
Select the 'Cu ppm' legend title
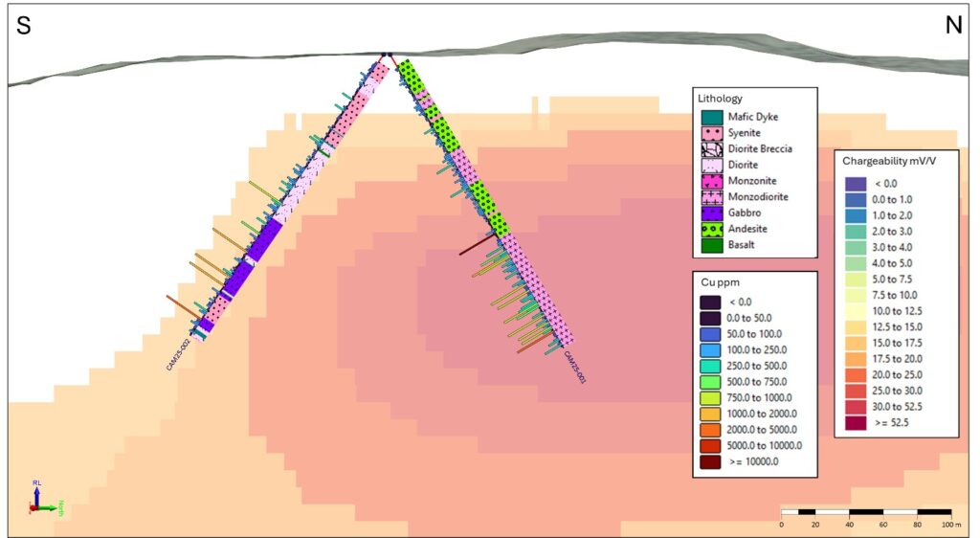pyautogui.click(x=717, y=283)
